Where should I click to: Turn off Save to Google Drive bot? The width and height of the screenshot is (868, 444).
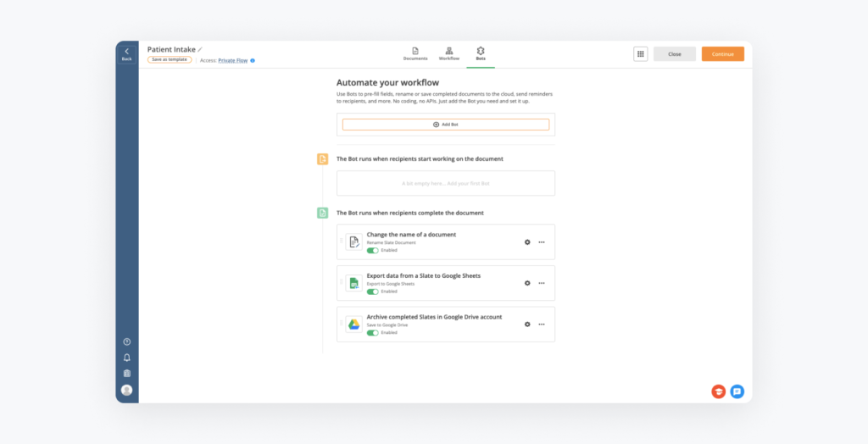point(372,332)
